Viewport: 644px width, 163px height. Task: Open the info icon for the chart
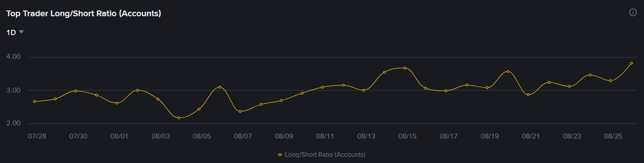tap(633, 12)
